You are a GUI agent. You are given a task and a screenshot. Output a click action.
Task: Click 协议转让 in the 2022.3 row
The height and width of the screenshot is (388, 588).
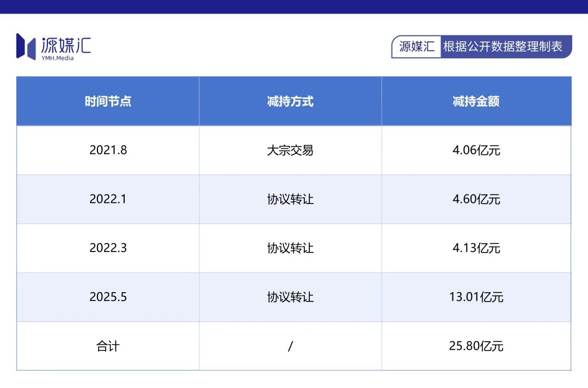click(x=290, y=248)
